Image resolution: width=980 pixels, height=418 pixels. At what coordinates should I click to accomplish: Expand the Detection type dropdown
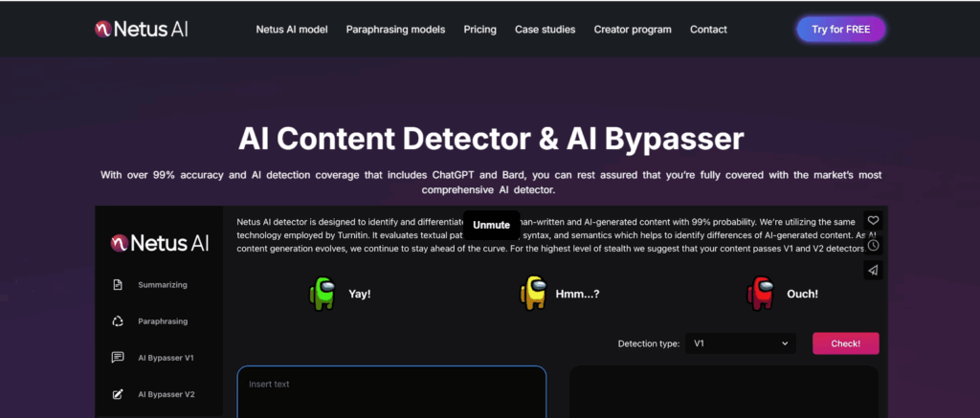click(742, 343)
